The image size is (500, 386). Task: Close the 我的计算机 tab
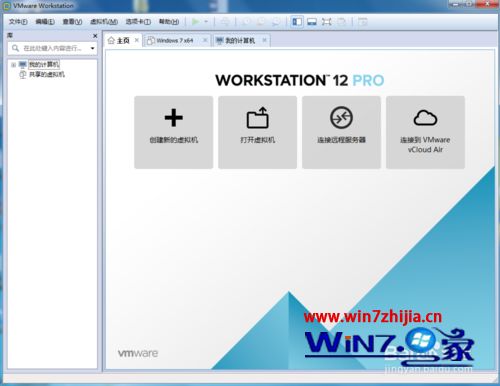[264, 40]
